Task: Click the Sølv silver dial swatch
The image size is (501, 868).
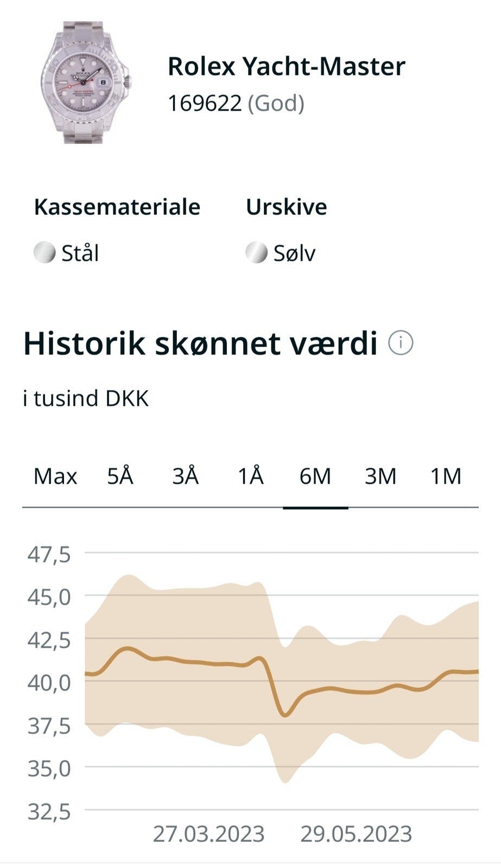Action: coord(256,253)
